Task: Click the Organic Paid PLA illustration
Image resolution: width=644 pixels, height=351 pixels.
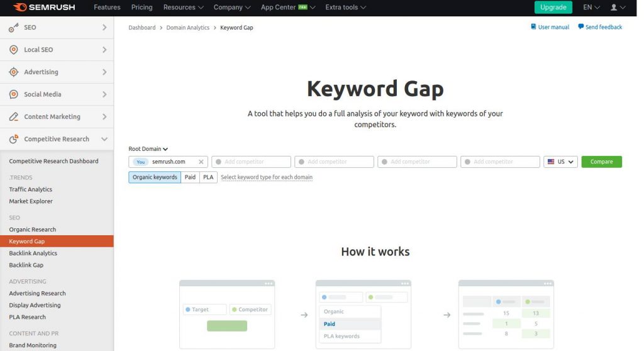Action: tap(364, 315)
